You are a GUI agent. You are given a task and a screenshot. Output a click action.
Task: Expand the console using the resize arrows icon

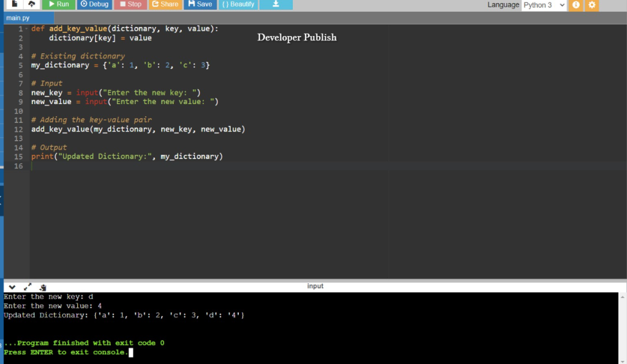(x=27, y=286)
